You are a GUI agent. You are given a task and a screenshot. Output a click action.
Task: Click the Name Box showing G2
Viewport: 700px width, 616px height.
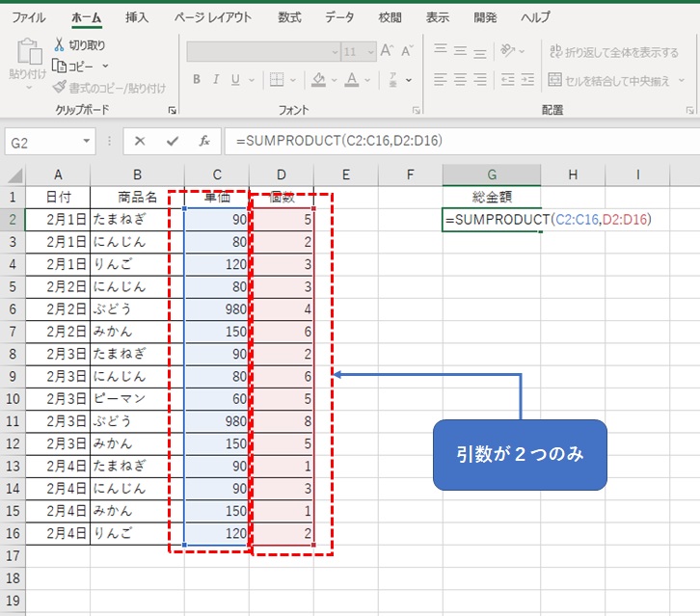pyautogui.click(x=50, y=142)
